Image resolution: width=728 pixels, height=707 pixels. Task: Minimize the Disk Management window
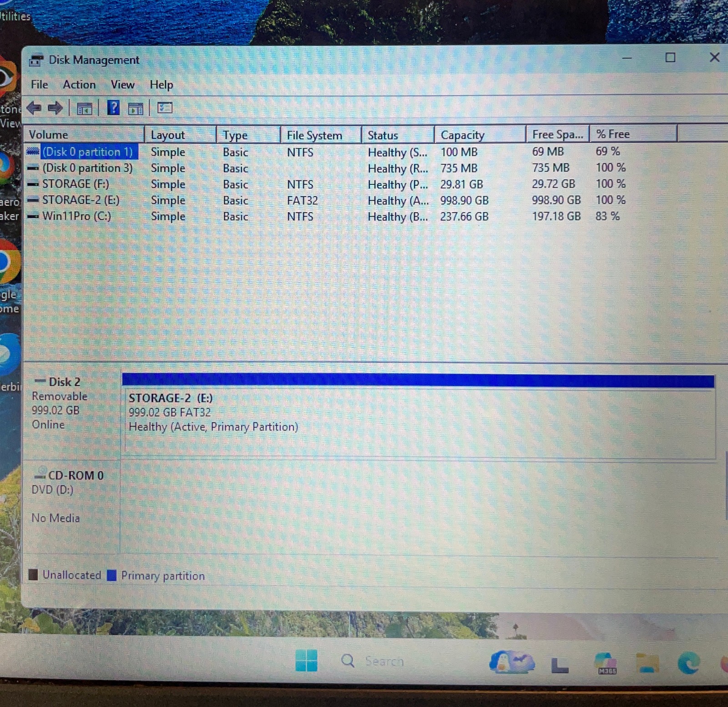(627, 58)
